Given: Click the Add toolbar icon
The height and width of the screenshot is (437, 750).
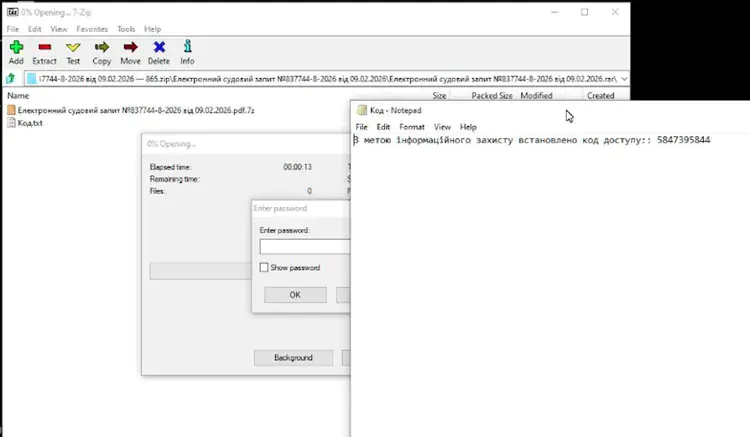Looking at the screenshot, I should [16, 52].
